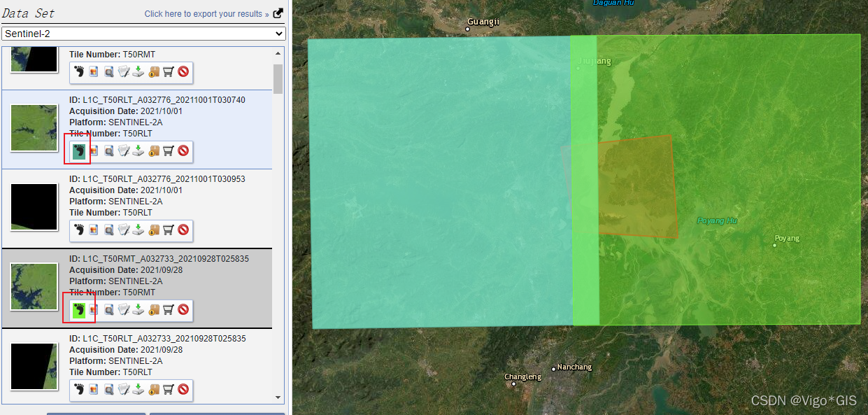
Task: Click the 'Click here to export your results' link
Action: click(206, 13)
